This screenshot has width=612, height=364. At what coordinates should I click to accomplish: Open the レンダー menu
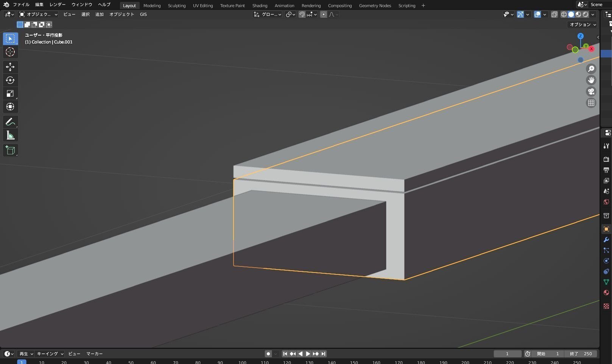tap(58, 5)
